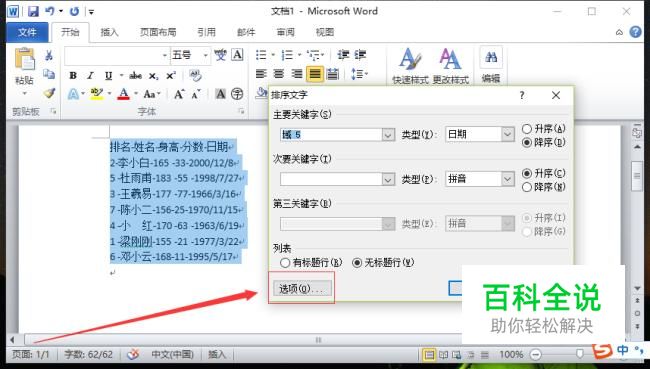Click the Copy icon under scissors
The image size is (650, 369).
click(49, 74)
